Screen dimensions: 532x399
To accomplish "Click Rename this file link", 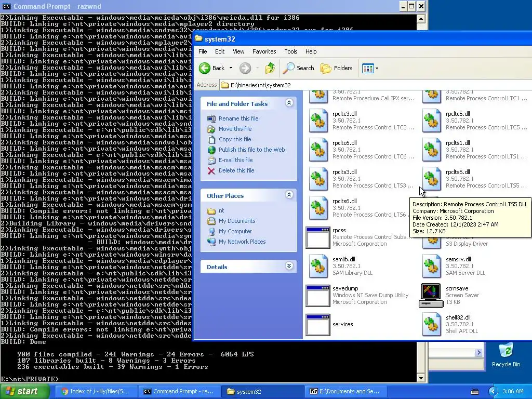I will [238, 118].
